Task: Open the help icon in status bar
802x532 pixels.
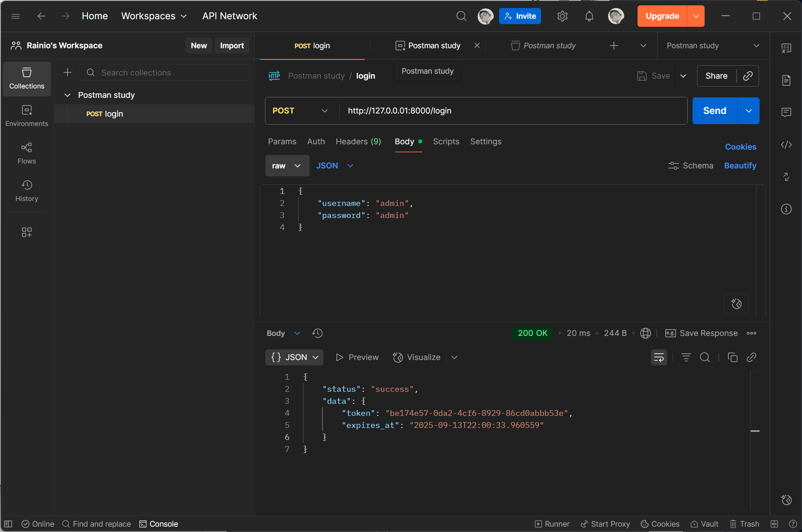Action: tap(793, 524)
